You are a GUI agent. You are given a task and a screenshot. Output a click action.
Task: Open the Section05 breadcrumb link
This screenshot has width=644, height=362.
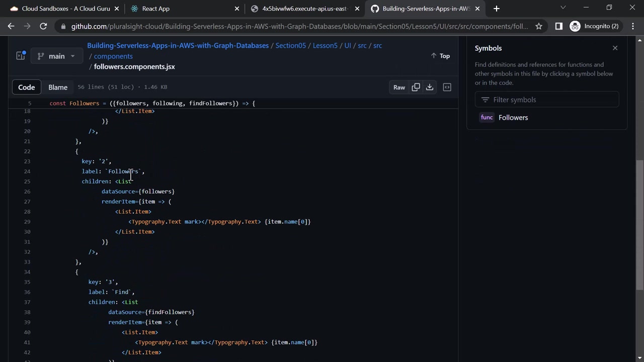click(x=290, y=45)
